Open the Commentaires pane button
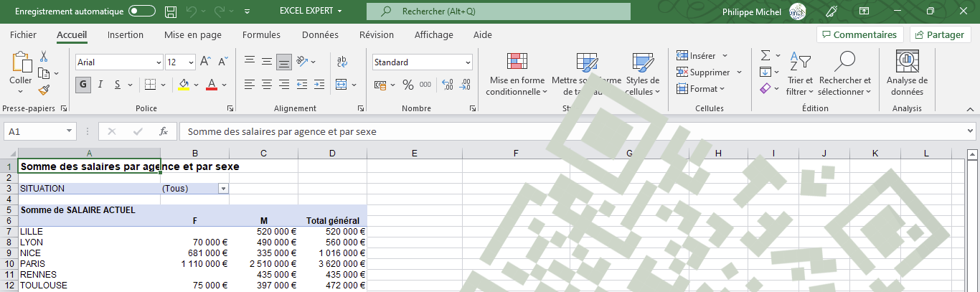The height and width of the screenshot is (292, 980). coord(860,34)
